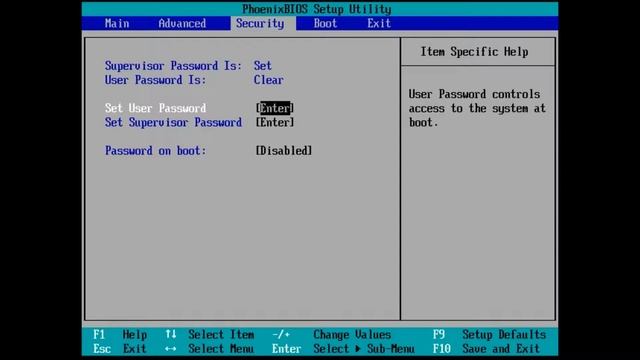Choose Set Supervisor Password label
This screenshot has width=640, height=360.
[173, 122]
